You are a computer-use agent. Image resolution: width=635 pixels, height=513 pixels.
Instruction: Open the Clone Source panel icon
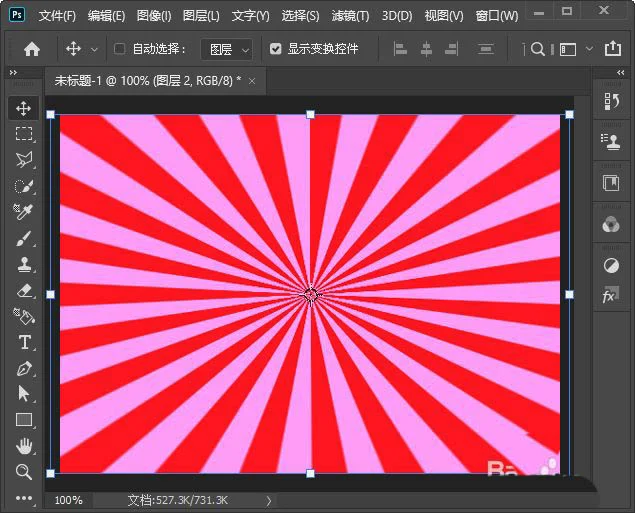tap(612, 142)
